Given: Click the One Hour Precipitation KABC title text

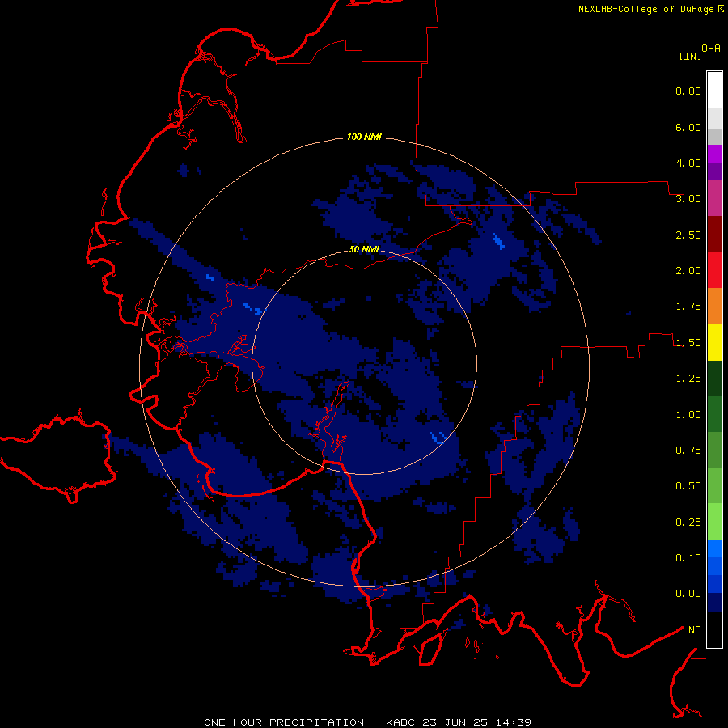Looking at the screenshot, I should point(368,722).
